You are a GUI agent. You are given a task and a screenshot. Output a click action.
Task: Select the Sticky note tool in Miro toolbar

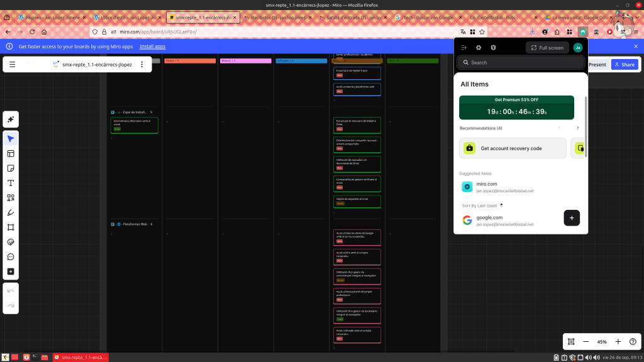[11, 168]
